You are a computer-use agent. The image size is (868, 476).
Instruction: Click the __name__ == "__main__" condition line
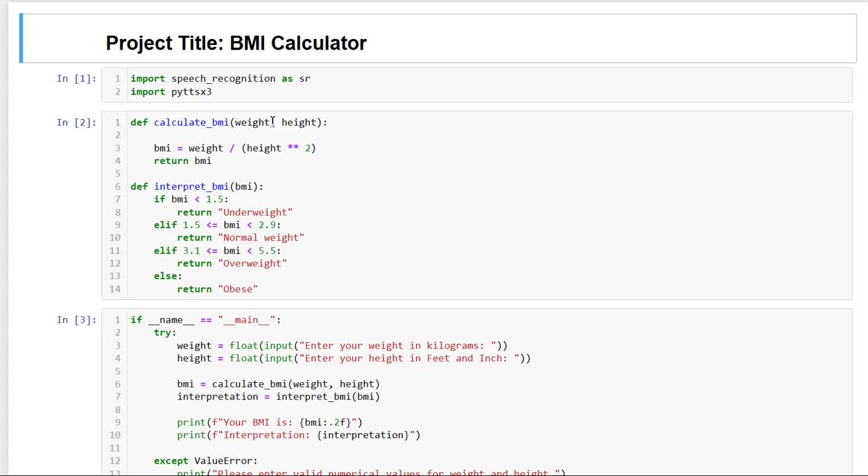[206, 320]
